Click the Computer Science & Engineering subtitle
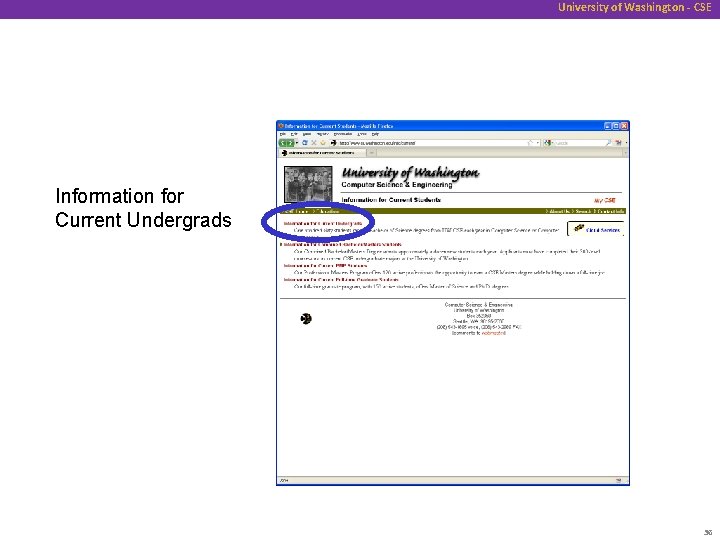720x540 pixels. [x=397, y=185]
